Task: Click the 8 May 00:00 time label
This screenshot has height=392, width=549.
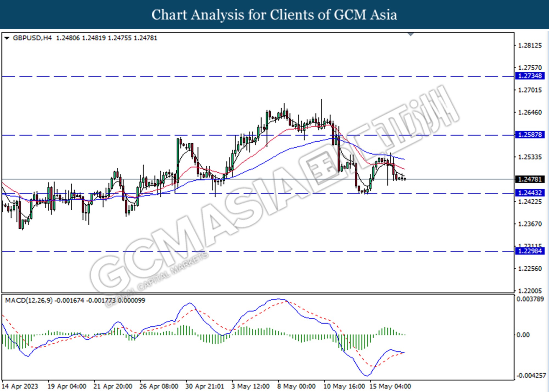Action: (296, 387)
